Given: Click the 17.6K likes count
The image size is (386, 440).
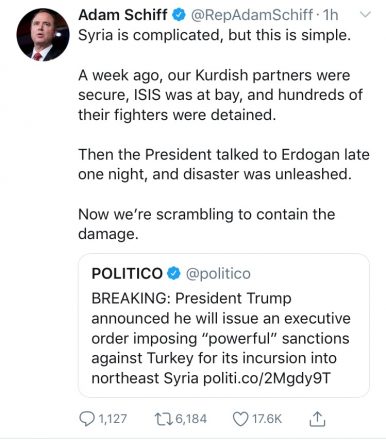Looking at the screenshot, I should pyautogui.click(x=267, y=419).
